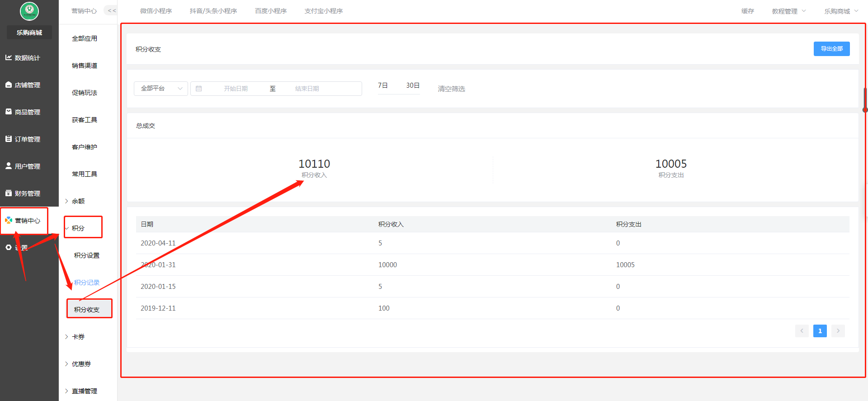This screenshot has height=401, width=868.
Task: Click the 积分支出 column header
Action: (x=629, y=224)
